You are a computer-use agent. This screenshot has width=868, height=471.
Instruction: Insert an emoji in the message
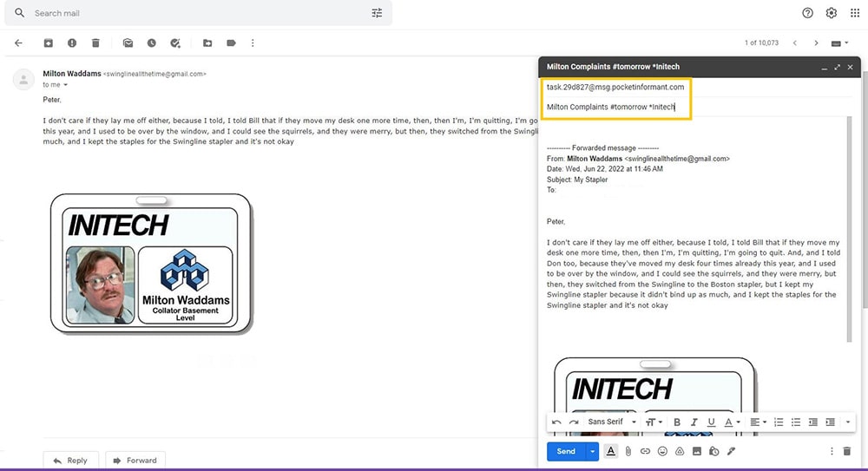point(662,451)
